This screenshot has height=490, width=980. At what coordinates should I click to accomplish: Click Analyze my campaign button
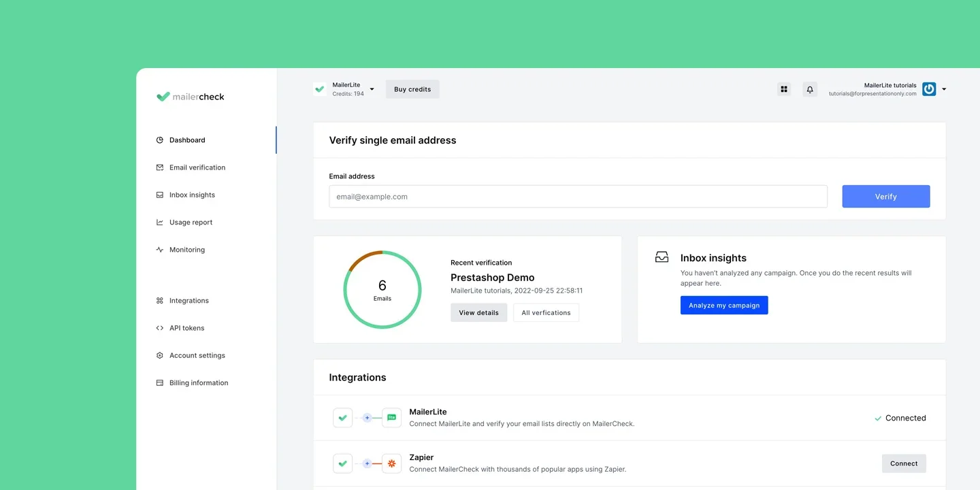tap(723, 306)
